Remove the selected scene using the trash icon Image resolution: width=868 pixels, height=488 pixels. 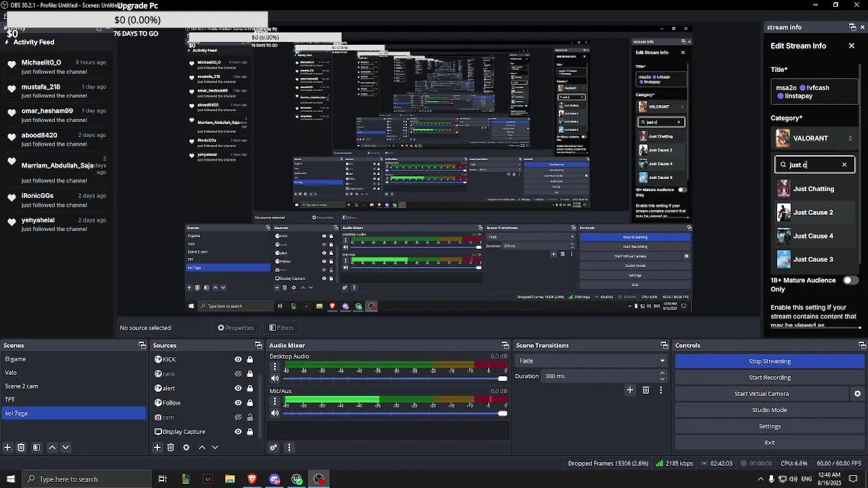(21, 447)
